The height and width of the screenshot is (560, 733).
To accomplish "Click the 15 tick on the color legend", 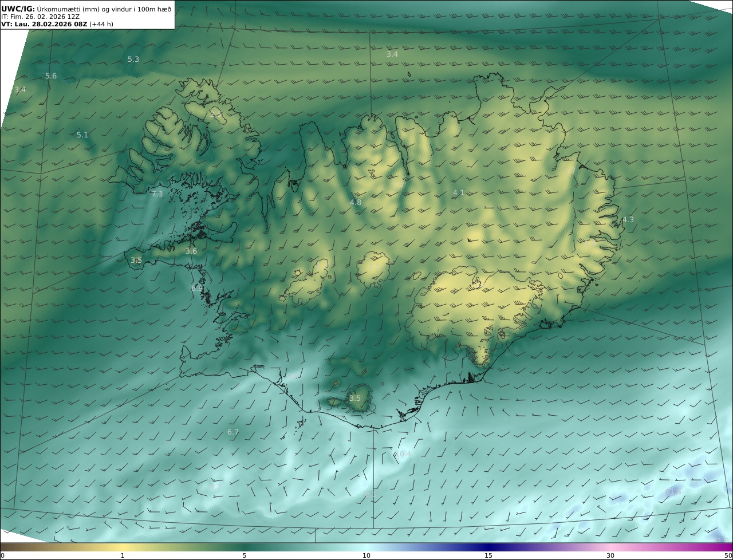I will point(488,555).
